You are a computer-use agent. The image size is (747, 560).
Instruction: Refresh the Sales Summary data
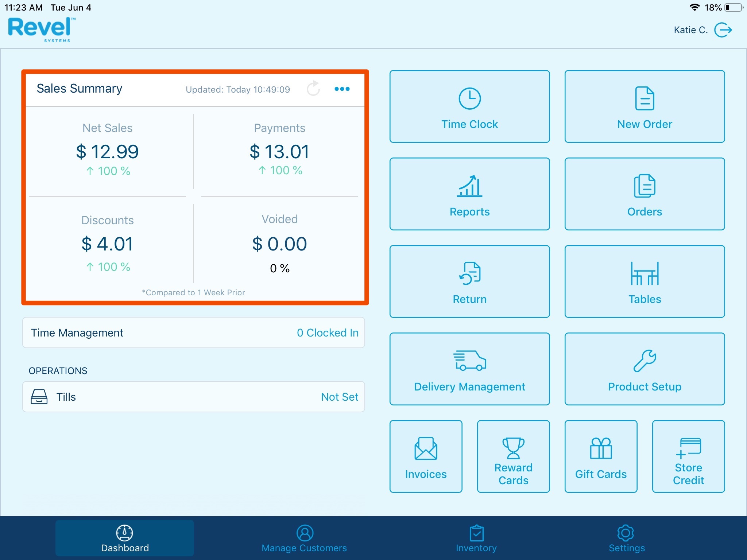[x=313, y=89]
